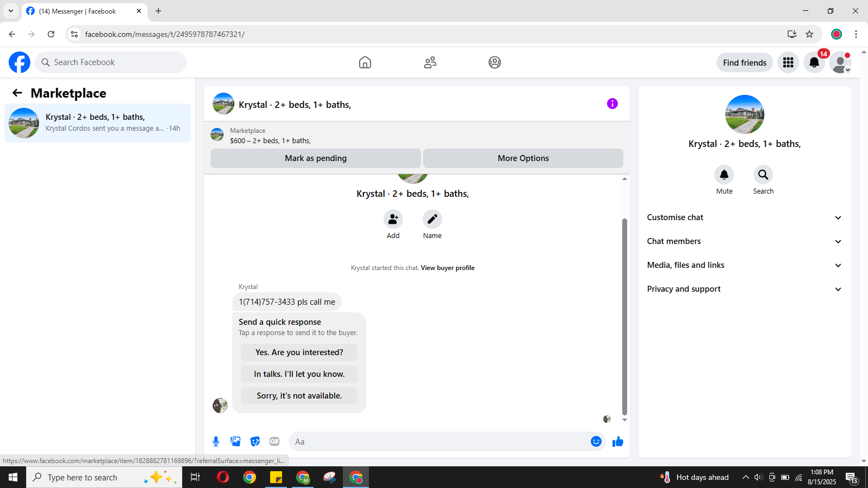This screenshot has height=488, width=868.
Task: Send quick response In talks. I'll let you know.
Action: click(299, 374)
